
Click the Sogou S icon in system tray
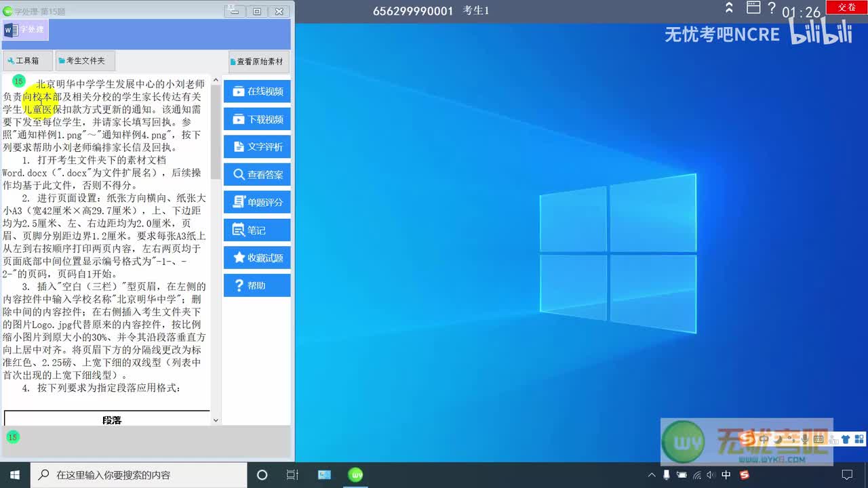(x=744, y=475)
